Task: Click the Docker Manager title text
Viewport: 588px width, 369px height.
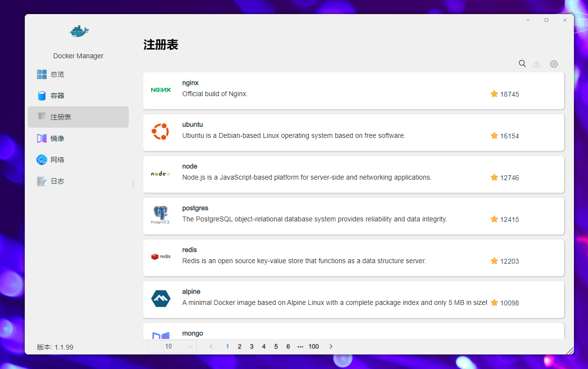Action: pyautogui.click(x=78, y=56)
